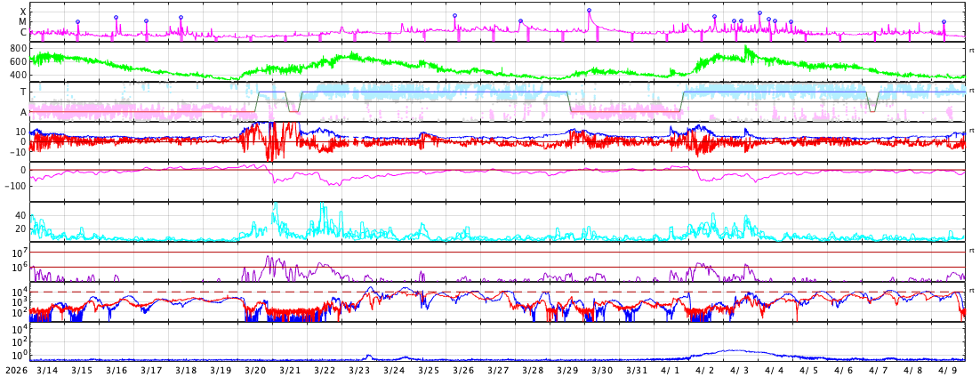The height and width of the screenshot is (377, 980).
Task: Click the '3/22' date label
Action: [x=325, y=370]
